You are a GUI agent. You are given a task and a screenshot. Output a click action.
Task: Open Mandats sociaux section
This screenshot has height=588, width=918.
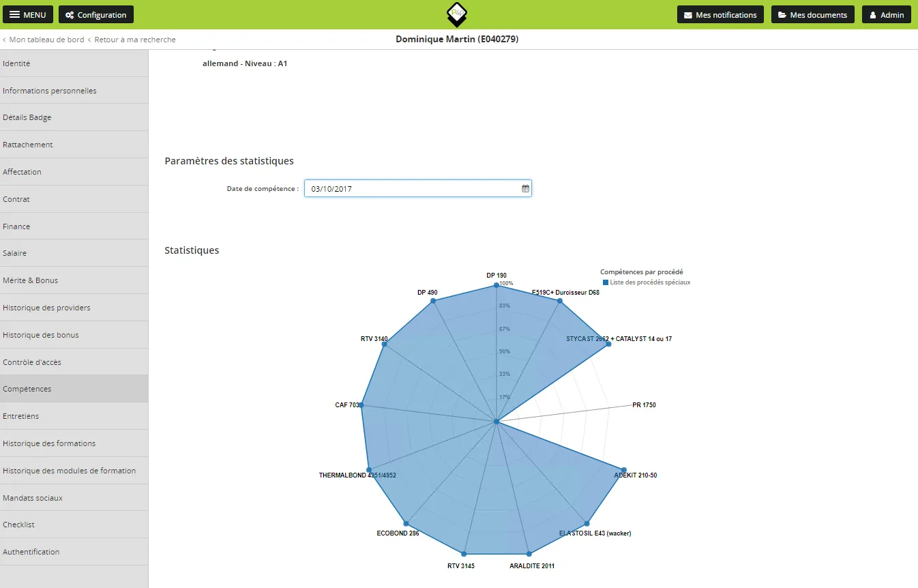pyautogui.click(x=74, y=498)
